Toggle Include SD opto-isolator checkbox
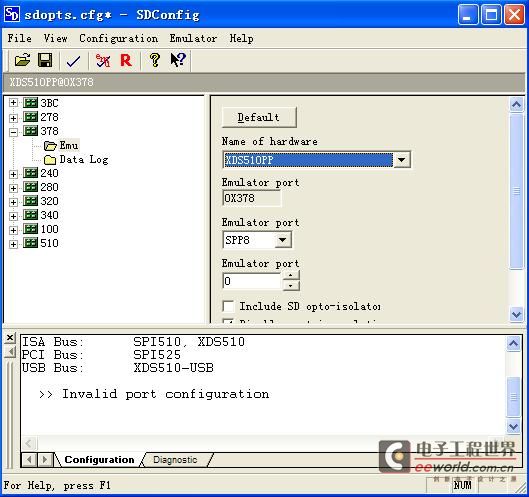Viewport: 529px width, 497px height. (228, 306)
